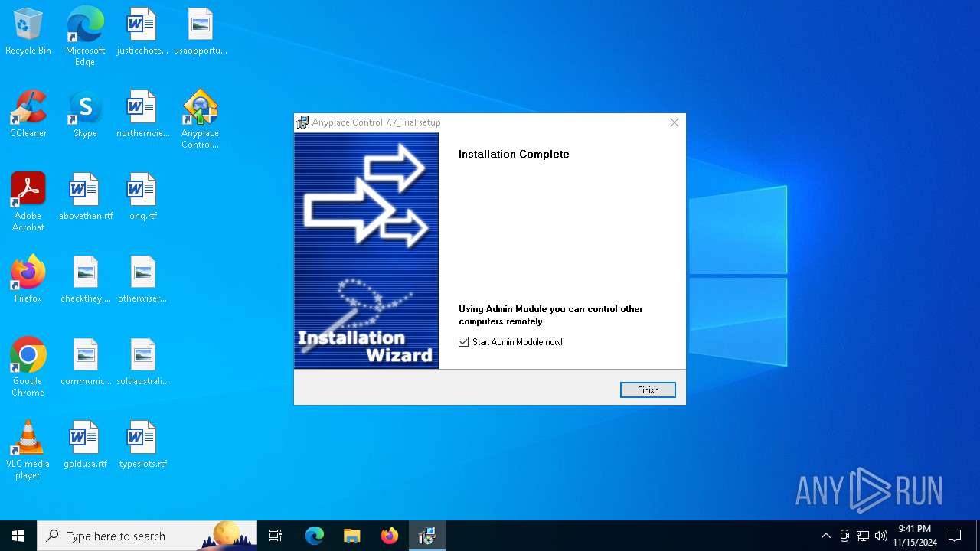Select Microsoft Edge desktop shortcut
980x551 pixels.
click(85, 37)
